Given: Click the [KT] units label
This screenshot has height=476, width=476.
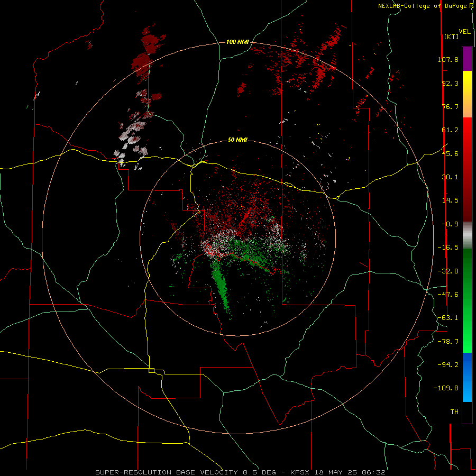Looking at the screenshot, I should [x=451, y=36].
